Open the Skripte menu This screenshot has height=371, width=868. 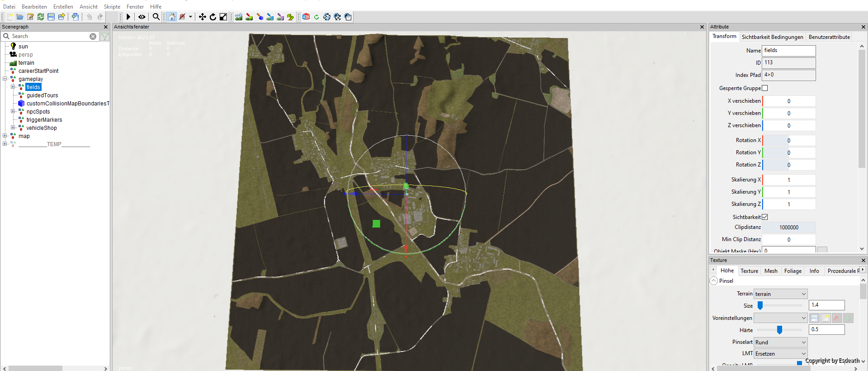[112, 7]
